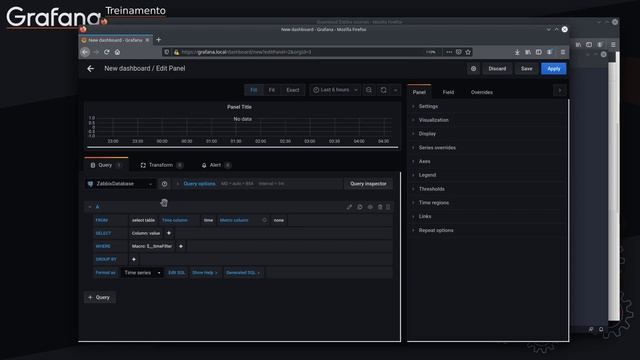Expand the Axes section
The height and width of the screenshot is (360, 640).
click(424, 161)
